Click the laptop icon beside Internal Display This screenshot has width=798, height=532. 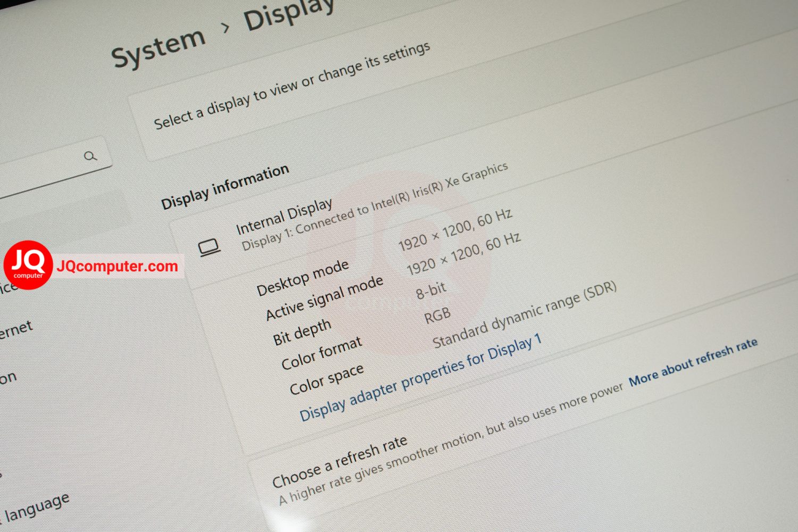pyautogui.click(x=210, y=248)
